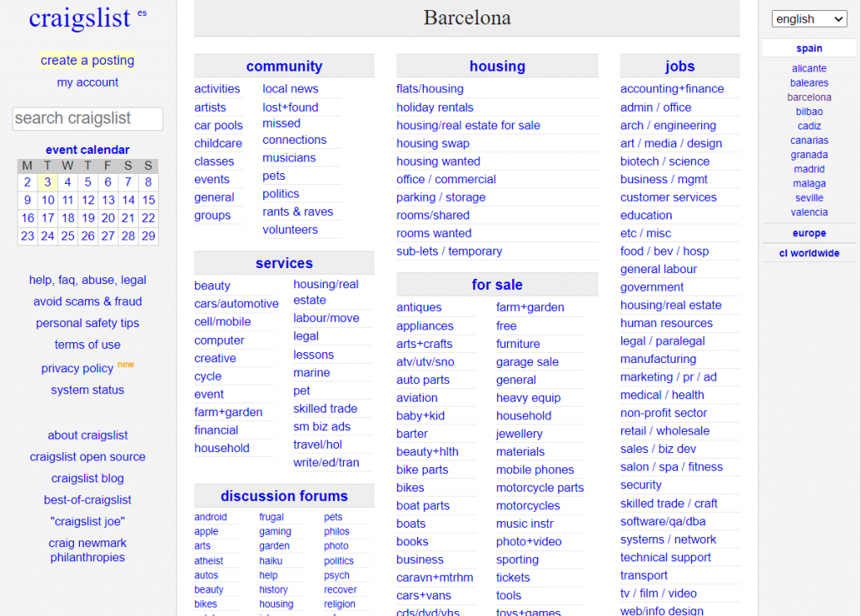Browse the software/qa/dba jobs category
Viewport: 861px width, 616px height.
click(x=663, y=521)
